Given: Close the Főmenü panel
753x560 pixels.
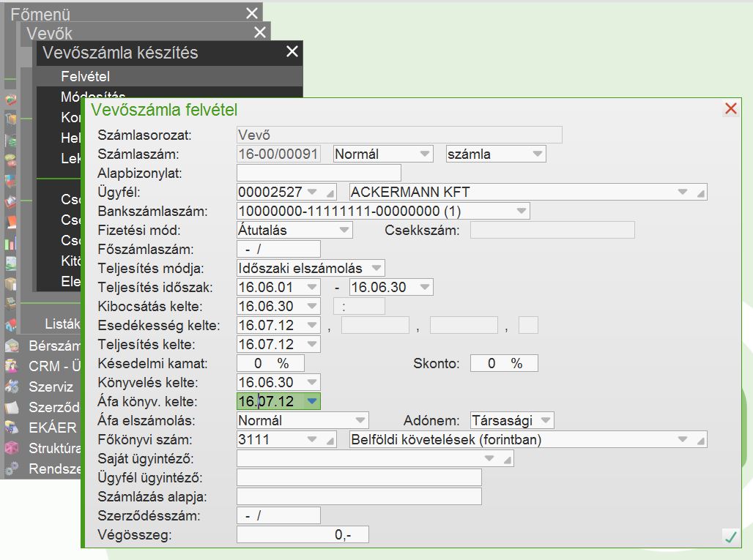Looking at the screenshot, I should click(x=252, y=13).
